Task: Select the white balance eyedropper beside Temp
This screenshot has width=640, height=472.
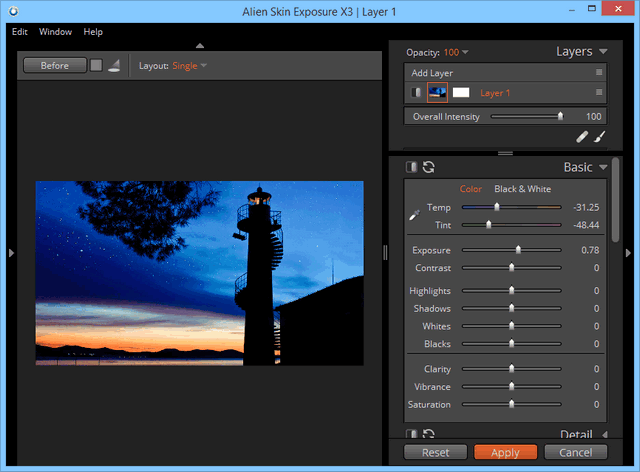Action: point(414,214)
